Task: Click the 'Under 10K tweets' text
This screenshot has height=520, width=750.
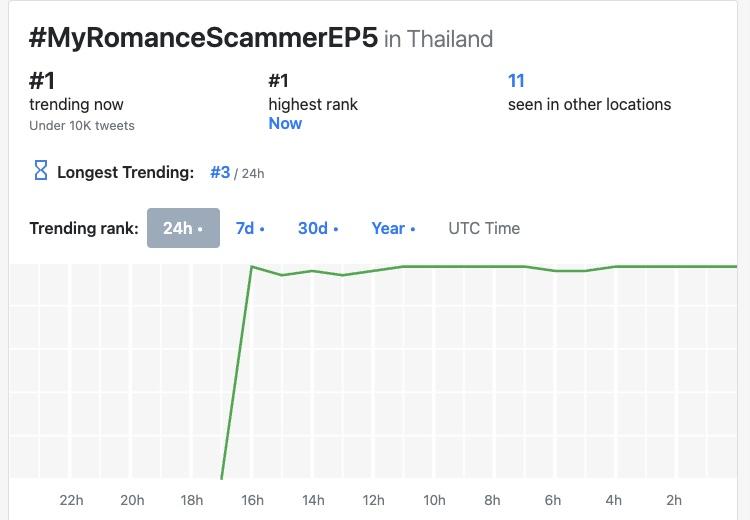Action: (82, 125)
